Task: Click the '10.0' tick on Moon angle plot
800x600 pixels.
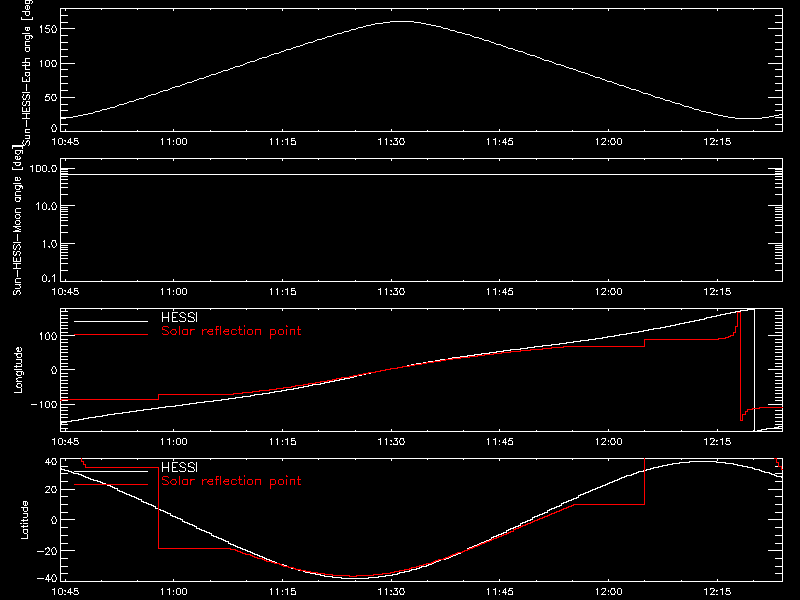Action: point(46,206)
